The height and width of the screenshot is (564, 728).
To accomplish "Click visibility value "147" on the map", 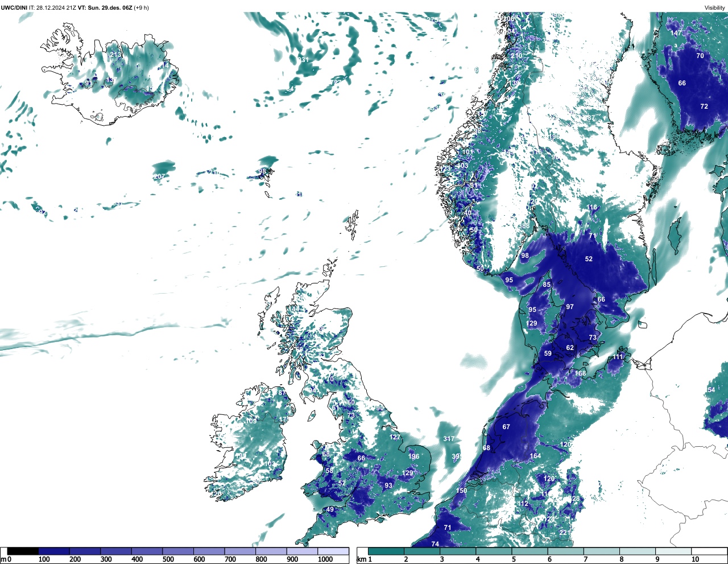I will tap(676, 33).
